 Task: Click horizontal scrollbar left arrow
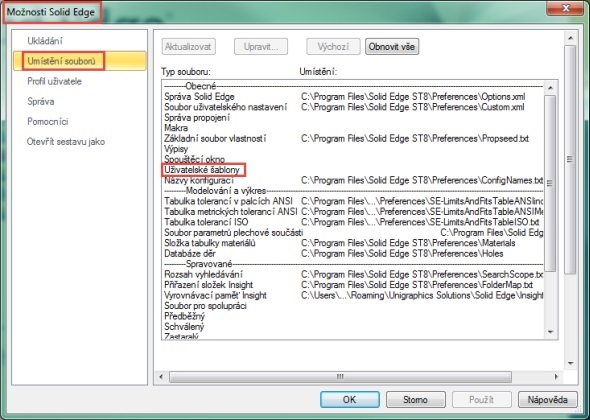point(161,377)
